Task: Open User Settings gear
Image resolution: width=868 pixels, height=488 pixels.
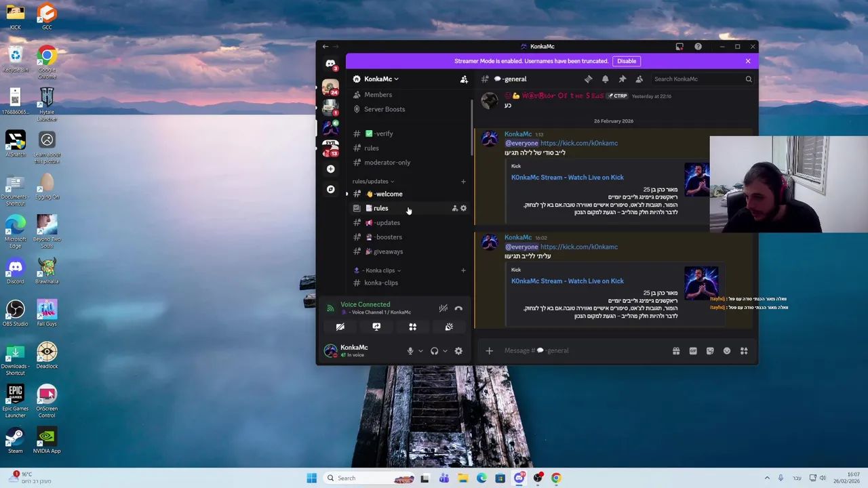Action: coord(458,351)
